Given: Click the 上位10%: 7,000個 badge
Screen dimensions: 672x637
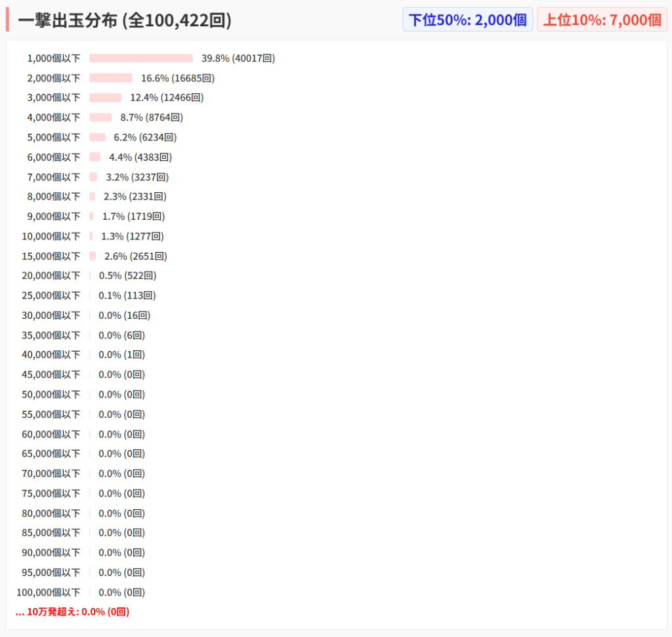Looking at the screenshot, I should 602,20.
